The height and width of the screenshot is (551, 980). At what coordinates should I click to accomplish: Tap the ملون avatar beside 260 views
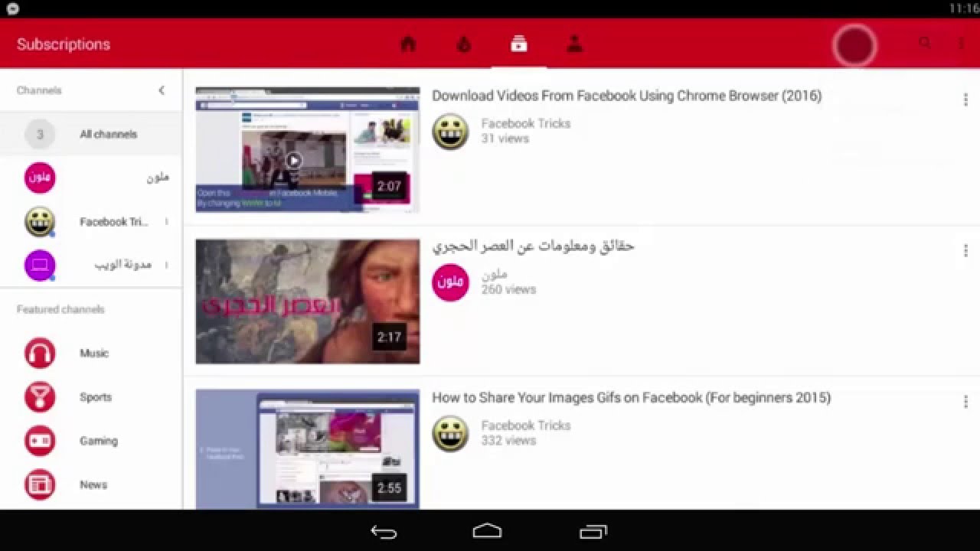[x=450, y=282]
